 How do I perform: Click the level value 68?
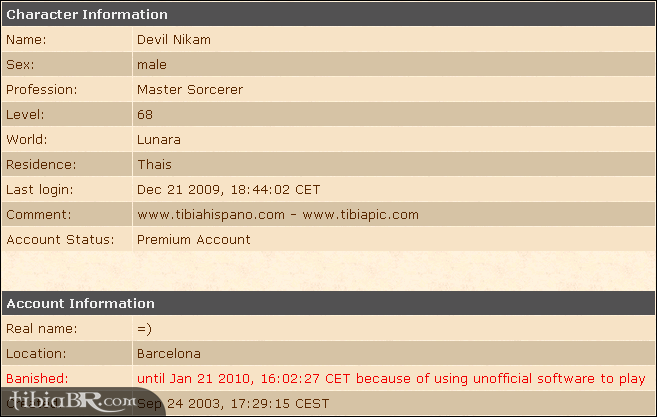coord(145,115)
